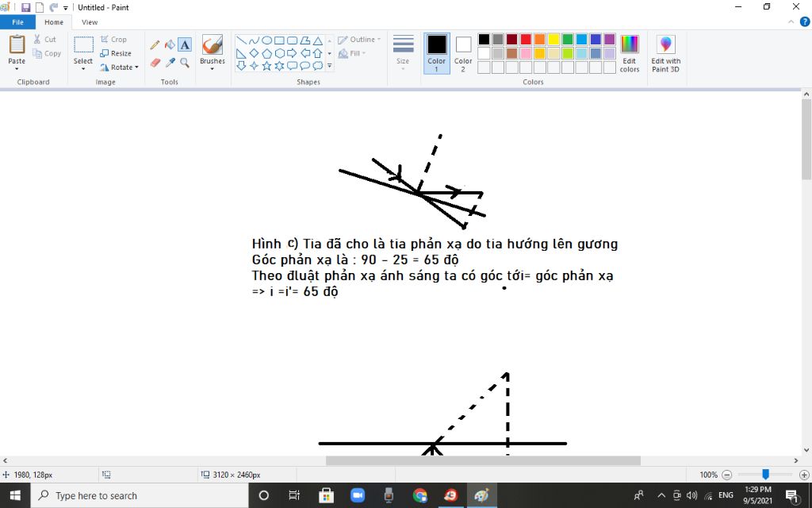
Task: Select the Text tool
Action: (x=185, y=45)
